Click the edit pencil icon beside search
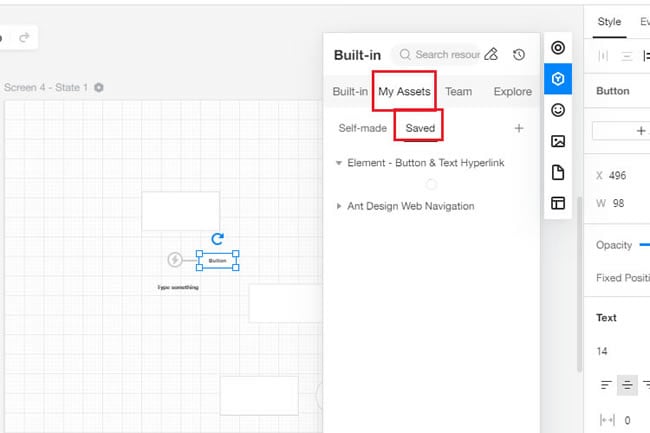Screen dimensions: 650x433 [491, 54]
